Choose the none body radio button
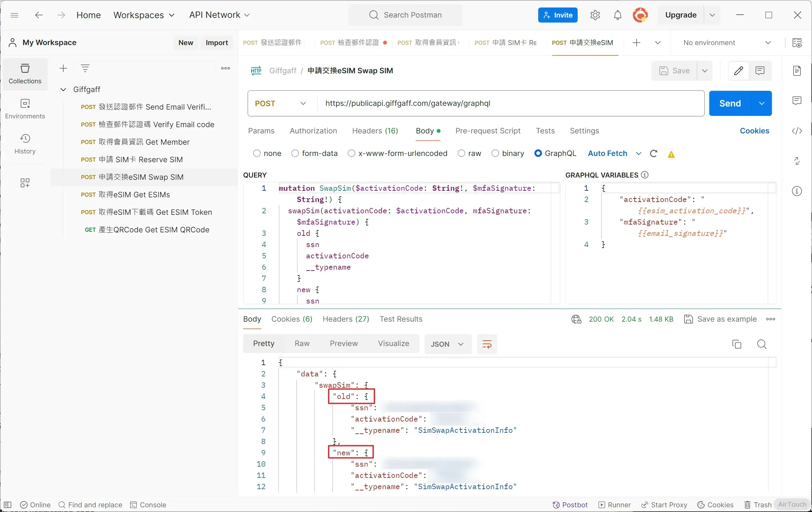Screen dimensions: 812x512 pyautogui.click(x=257, y=153)
